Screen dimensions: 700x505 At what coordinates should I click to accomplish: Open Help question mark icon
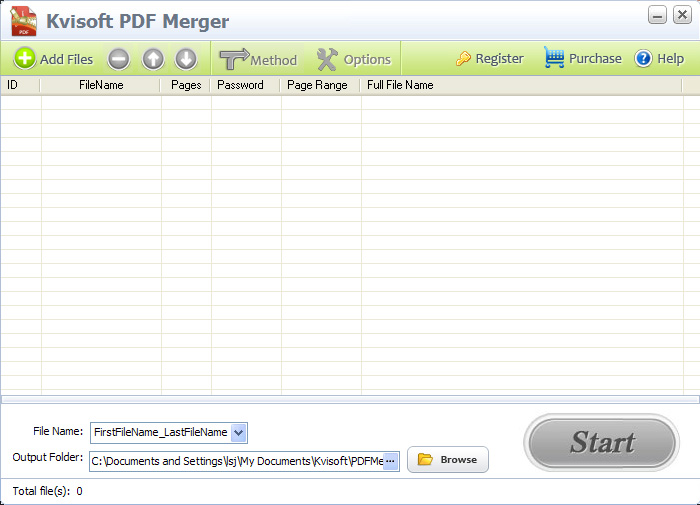(x=643, y=58)
